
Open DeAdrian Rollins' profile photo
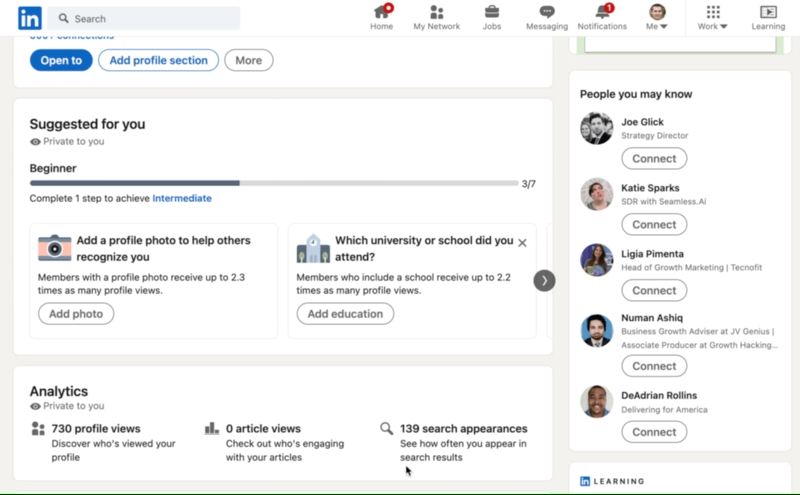pos(596,401)
